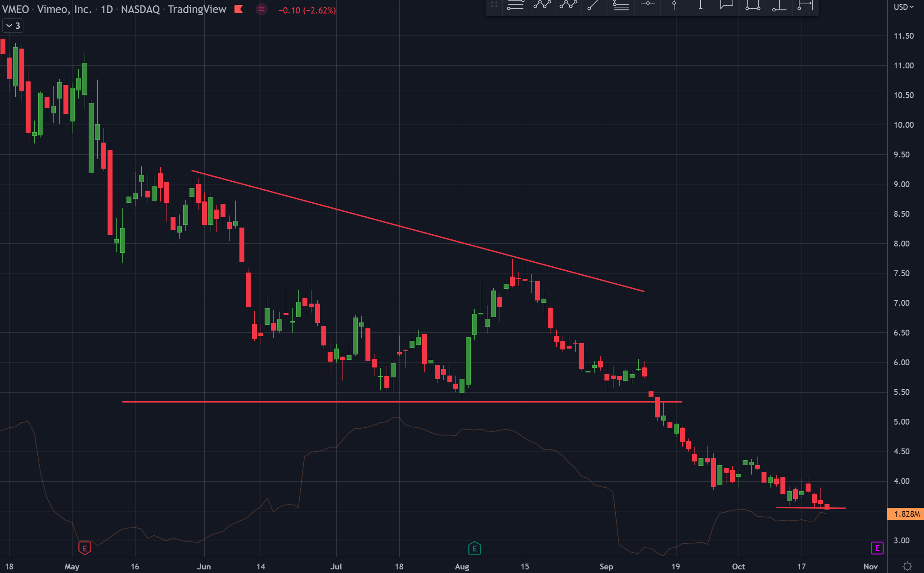
Task: Click the -0.10 (-2.62%) price change value
Action: [x=307, y=10]
